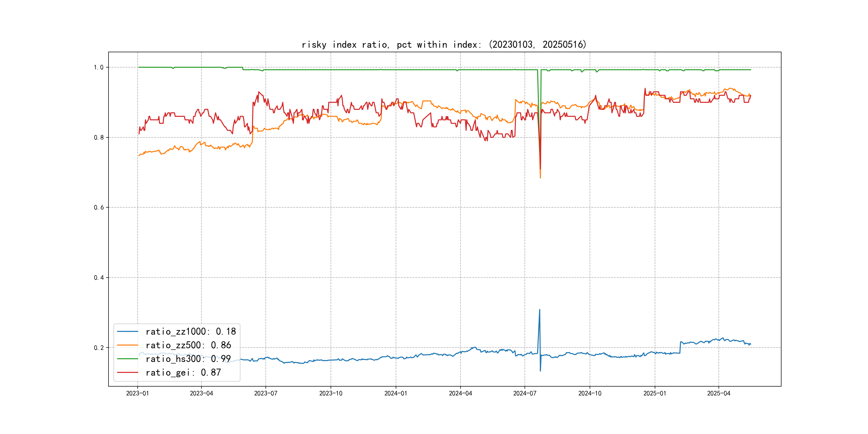868x434 pixels.
Task: Click the red ratio_gei legend line sample
Action: point(127,372)
